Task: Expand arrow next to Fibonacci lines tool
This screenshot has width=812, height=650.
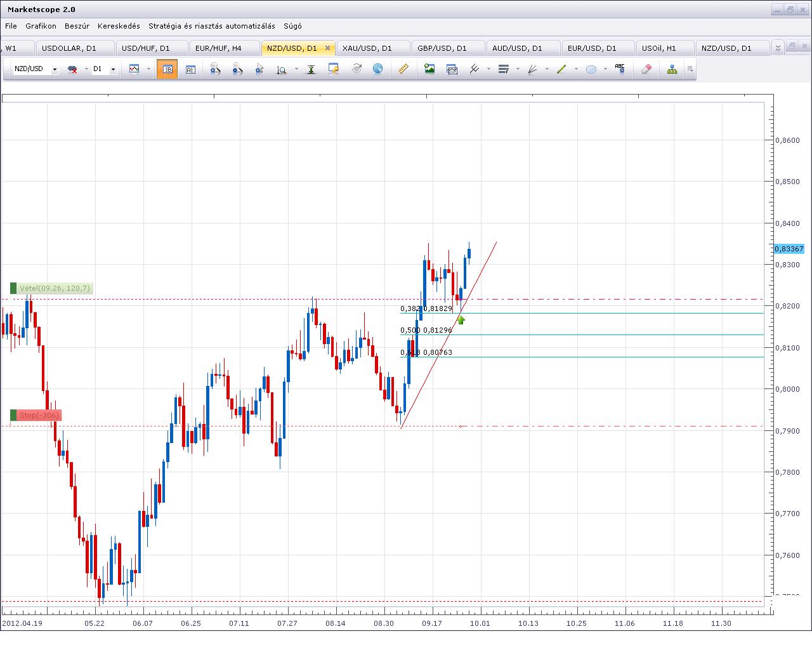Action: coord(518,69)
